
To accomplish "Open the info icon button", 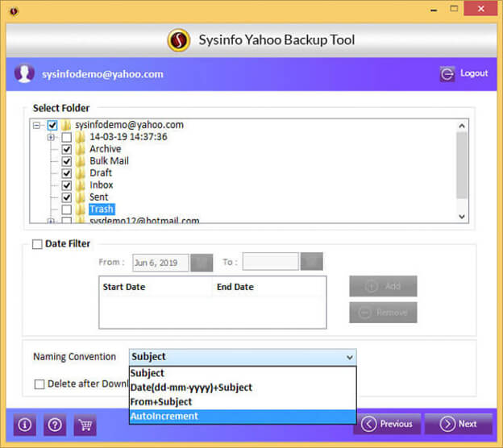I will pos(25,425).
